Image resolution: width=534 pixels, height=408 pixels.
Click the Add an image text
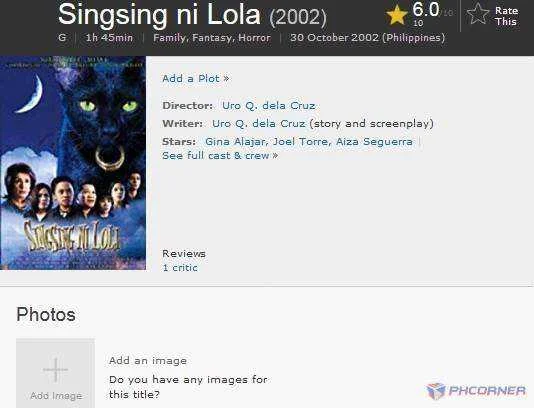pos(148,360)
